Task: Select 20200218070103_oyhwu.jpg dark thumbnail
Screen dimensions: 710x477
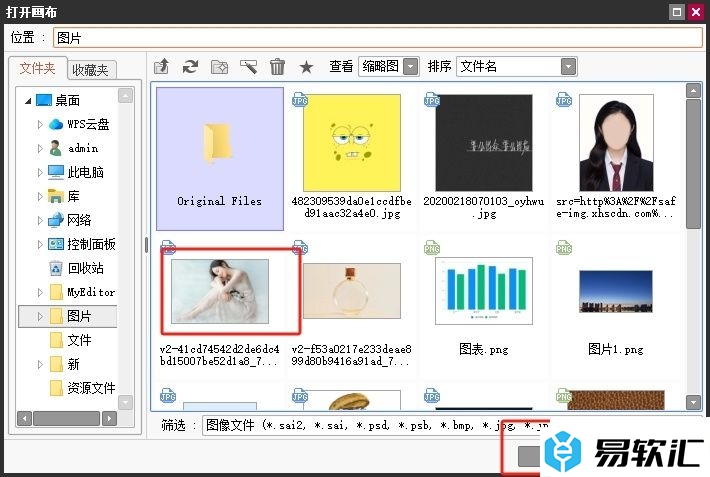Action: (484, 142)
